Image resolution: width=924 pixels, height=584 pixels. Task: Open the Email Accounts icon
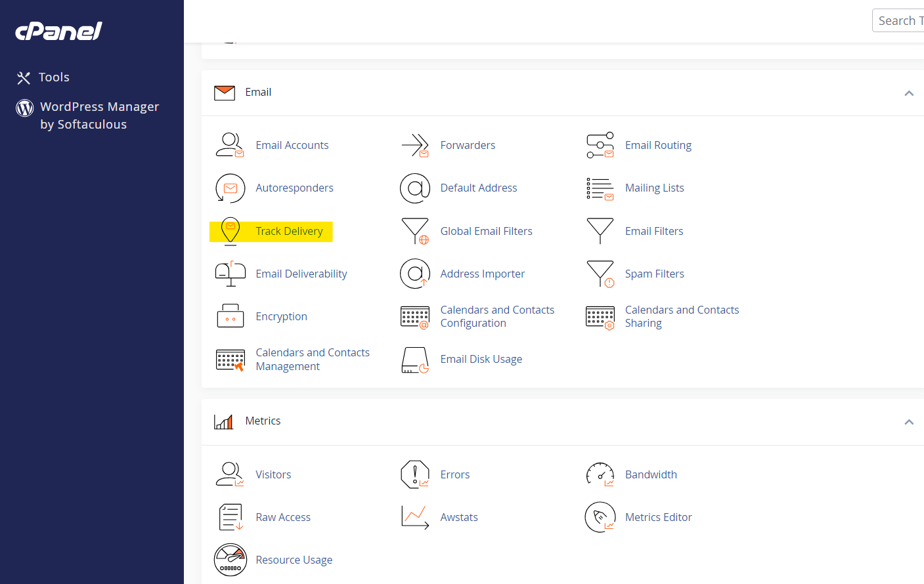coord(230,144)
